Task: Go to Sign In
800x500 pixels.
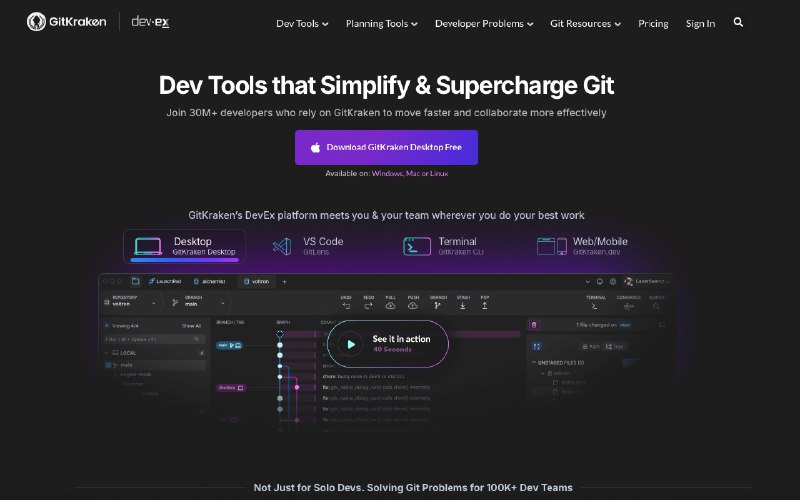Action: [x=700, y=23]
